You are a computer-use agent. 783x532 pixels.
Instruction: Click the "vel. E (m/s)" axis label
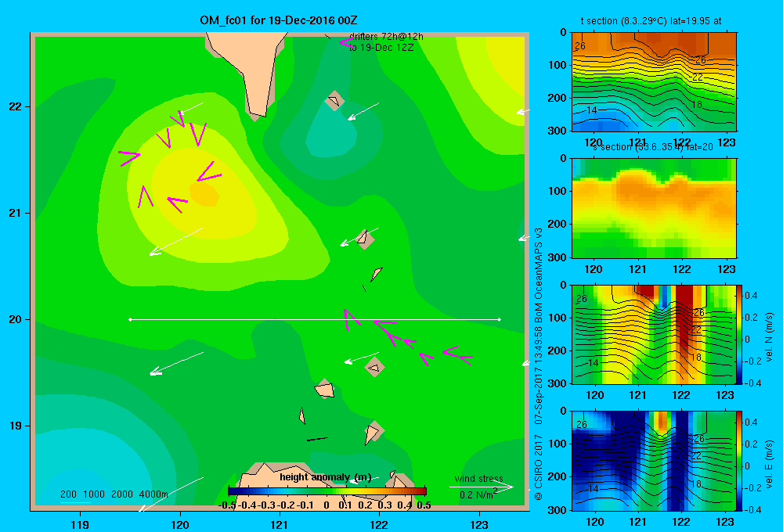769,462
